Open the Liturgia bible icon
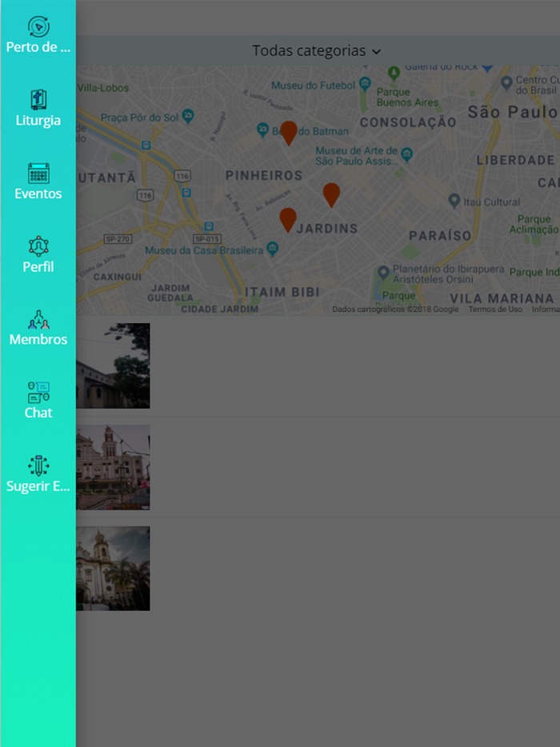The image size is (560, 747). (38, 100)
